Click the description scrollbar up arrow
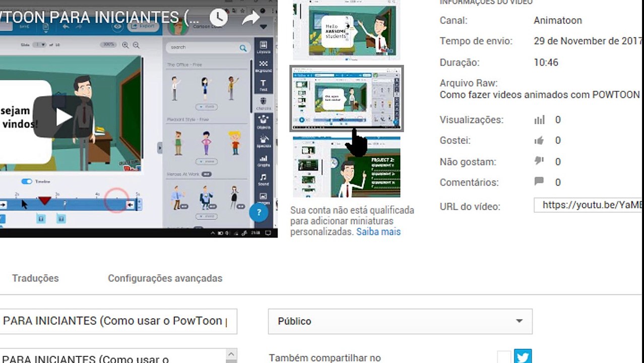644x363 pixels. tap(231, 354)
